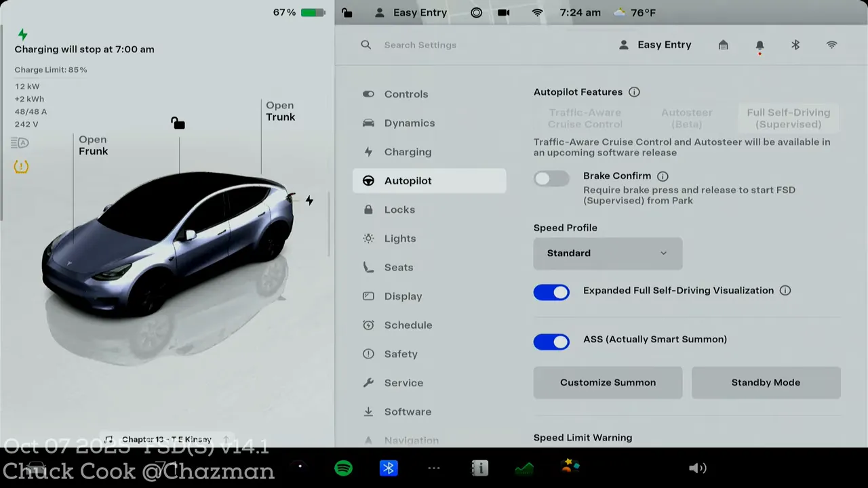
Task: Disable Expanded Full Self-Driving Visualization toggle
Action: click(551, 292)
